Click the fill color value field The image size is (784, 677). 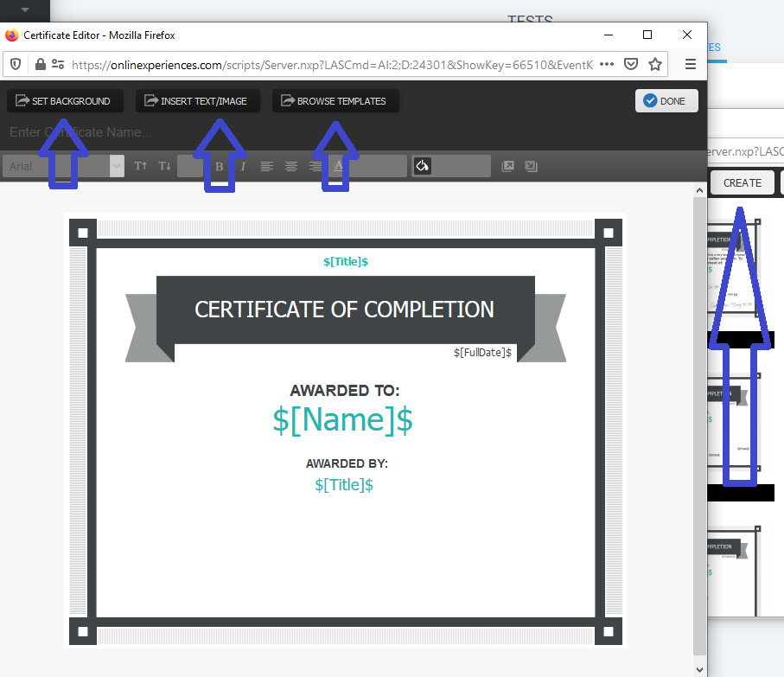(x=461, y=166)
